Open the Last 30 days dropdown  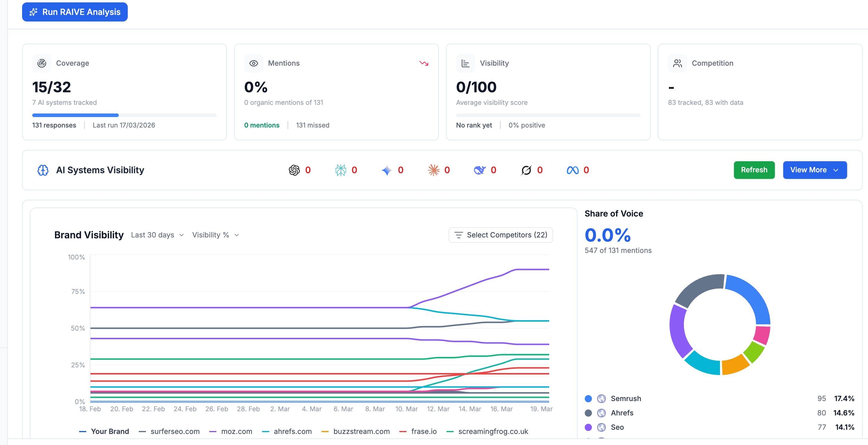click(157, 235)
